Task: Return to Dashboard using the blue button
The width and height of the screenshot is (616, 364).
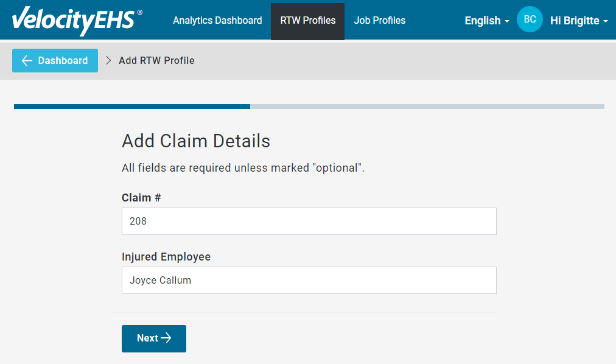Action: point(55,60)
